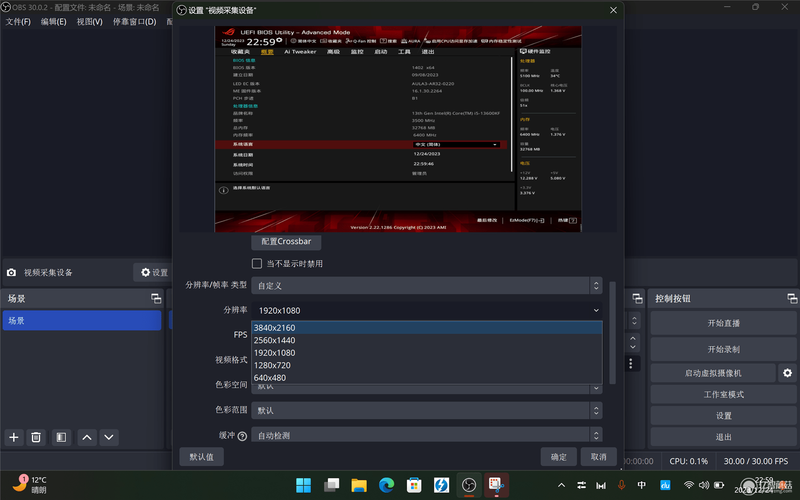Click the properties dialog vertical scrollbar
The image size is (800, 500).
(612, 333)
